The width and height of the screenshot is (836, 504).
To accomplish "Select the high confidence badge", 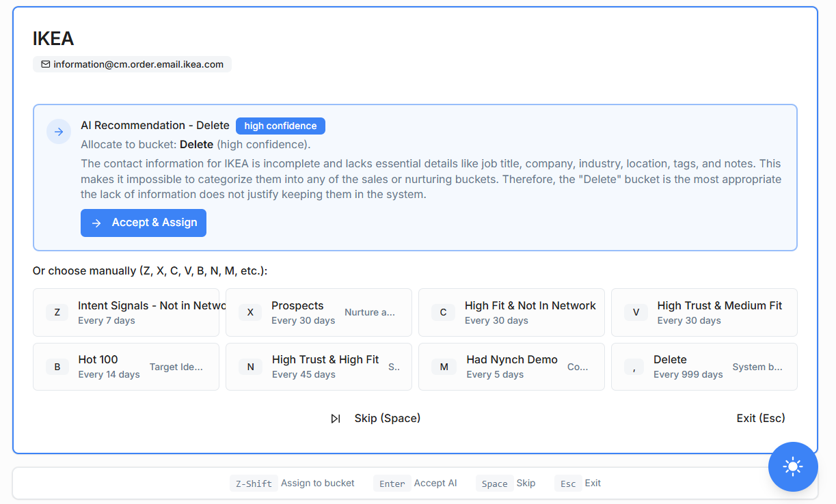I will [280, 126].
